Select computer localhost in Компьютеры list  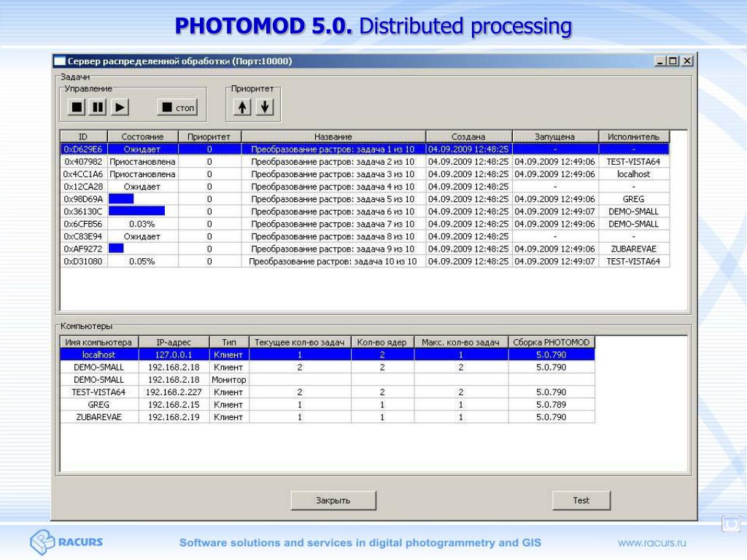[x=328, y=355]
